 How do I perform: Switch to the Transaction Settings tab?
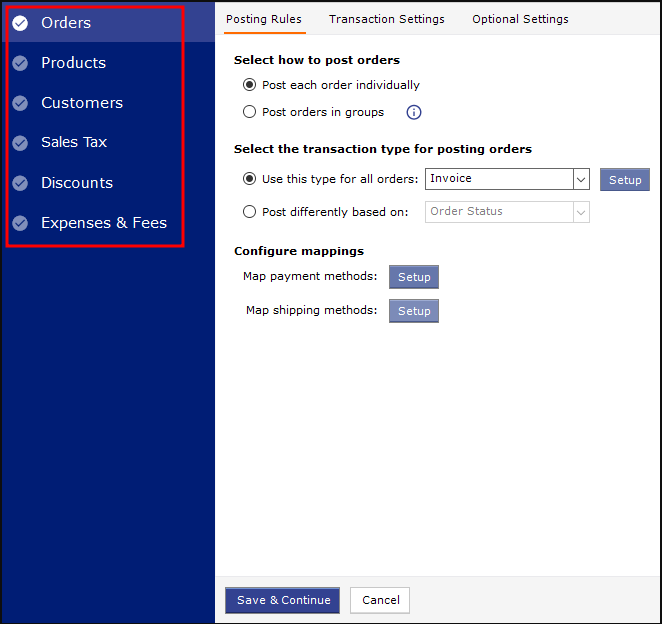386,19
